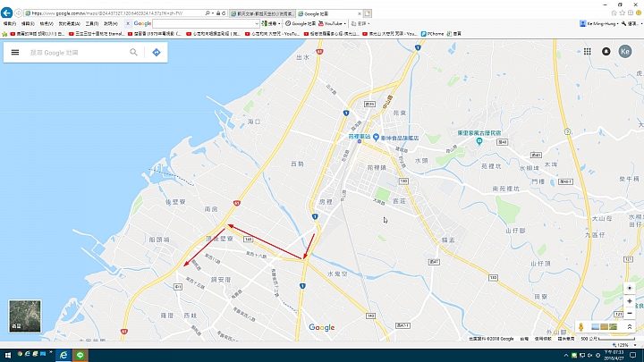Image resolution: width=644 pixels, height=362 pixels.
Task: Select first photo thumbnail in imagery strip
Action: coord(595,327)
